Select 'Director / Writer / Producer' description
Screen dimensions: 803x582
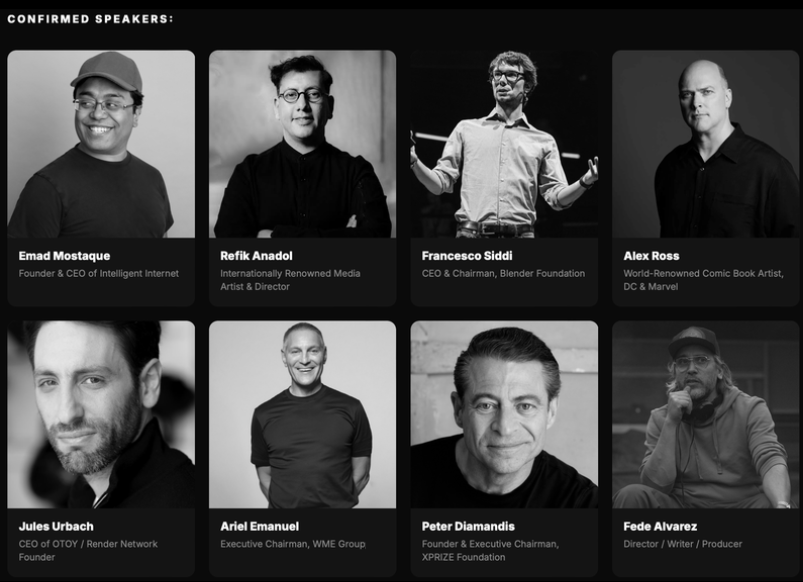tap(683, 544)
